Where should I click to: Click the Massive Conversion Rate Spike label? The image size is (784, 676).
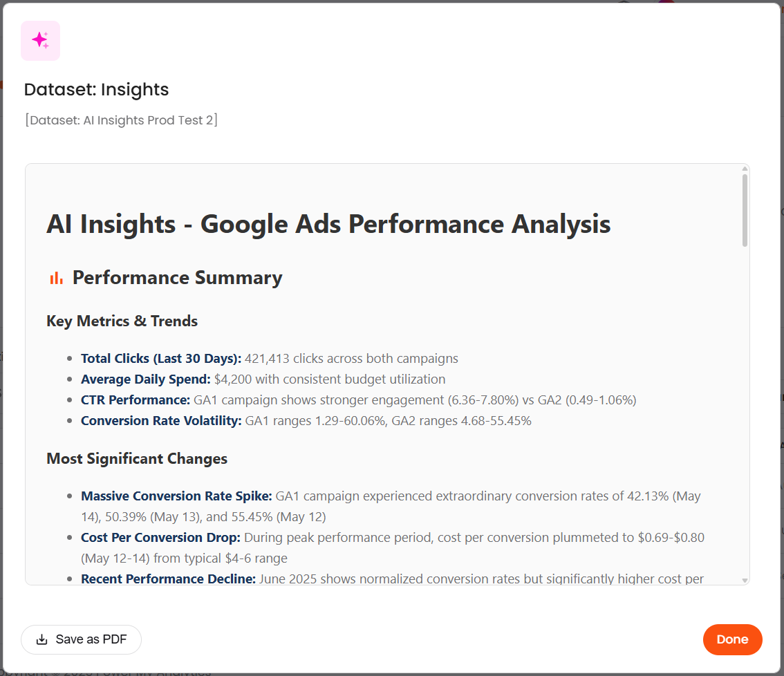pos(176,496)
